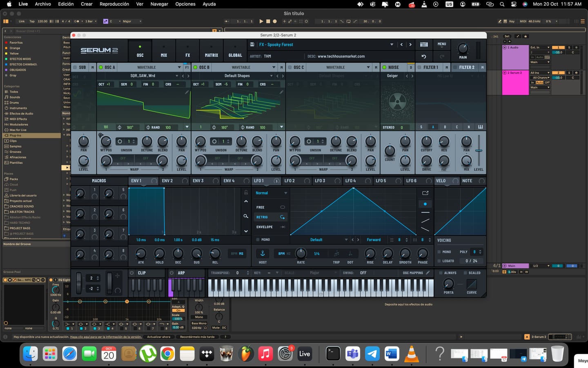Click the envelope lock icon
Image resolution: width=588 pixels, height=368 pixels.
coord(246,192)
